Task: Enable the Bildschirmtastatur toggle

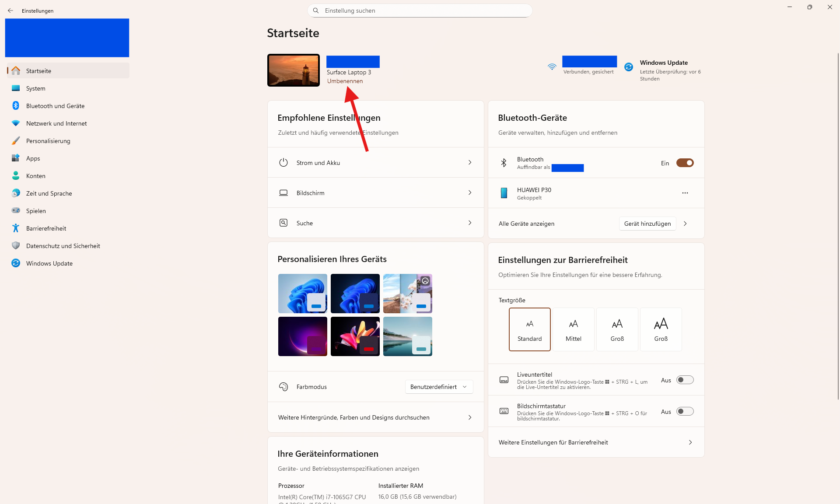Action: (x=685, y=411)
